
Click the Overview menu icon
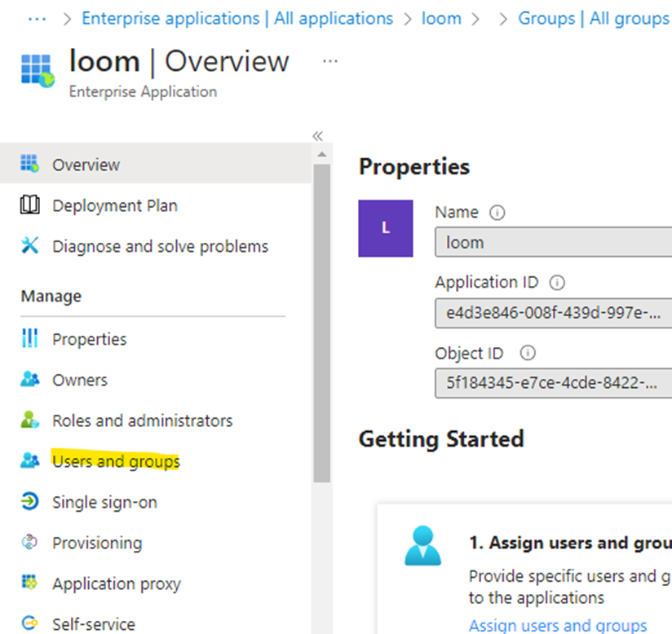pyautogui.click(x=29, y=164)
